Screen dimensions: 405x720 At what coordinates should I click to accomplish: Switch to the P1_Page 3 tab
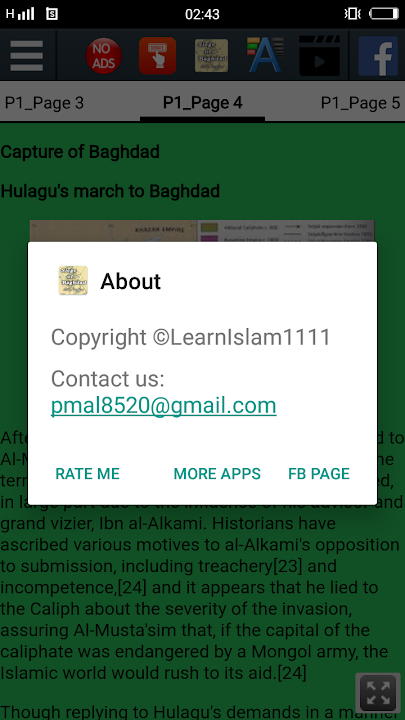tap(44, 103)
